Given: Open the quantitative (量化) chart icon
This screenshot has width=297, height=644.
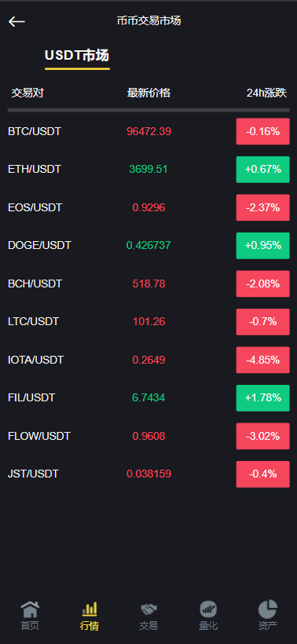Looking at the screenshot, I should coord(208,609).
